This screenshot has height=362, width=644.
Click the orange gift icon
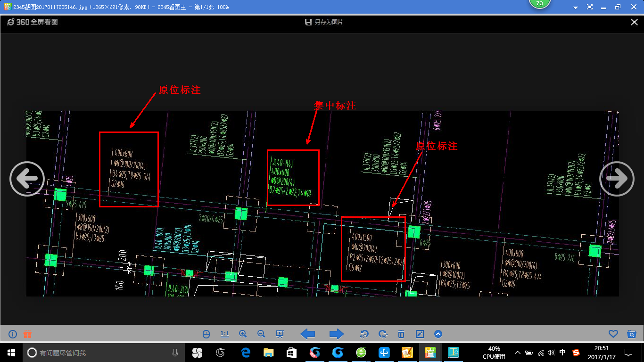click(x=27, y=334)
